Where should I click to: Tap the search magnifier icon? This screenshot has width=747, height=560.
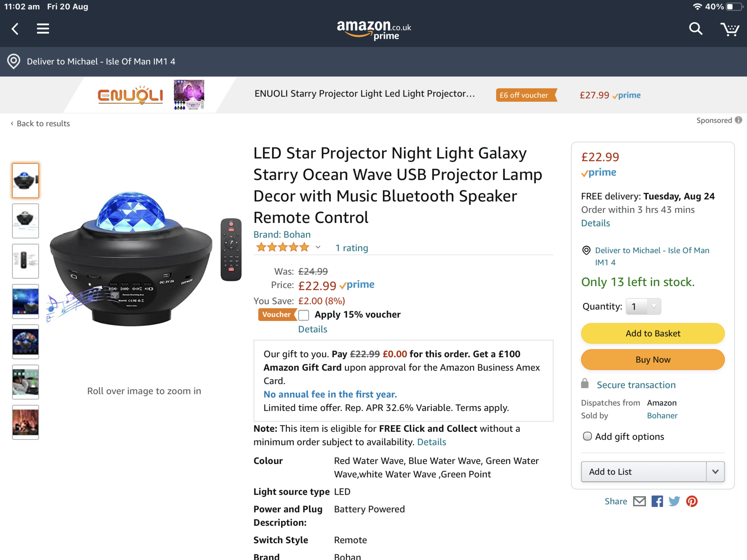pos(695,29)
